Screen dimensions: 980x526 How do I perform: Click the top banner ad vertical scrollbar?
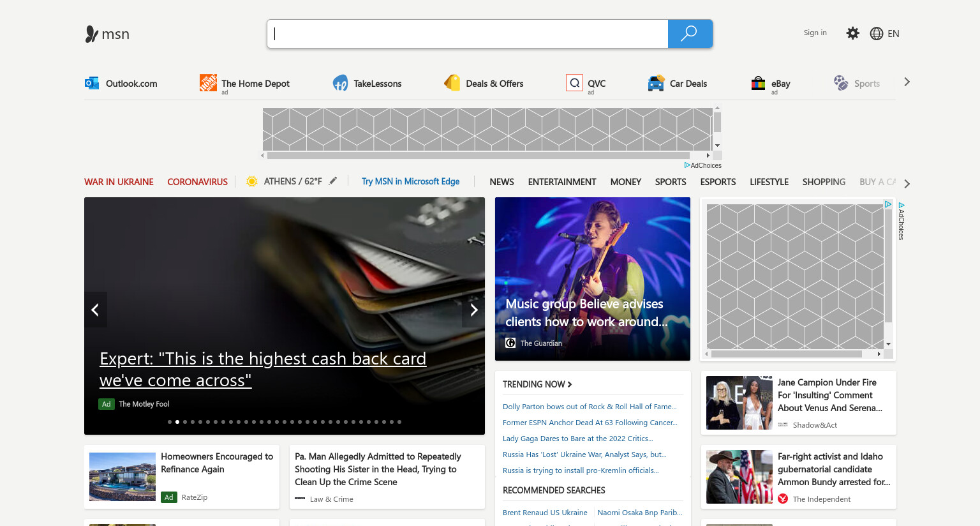click(x=717, y=121)
